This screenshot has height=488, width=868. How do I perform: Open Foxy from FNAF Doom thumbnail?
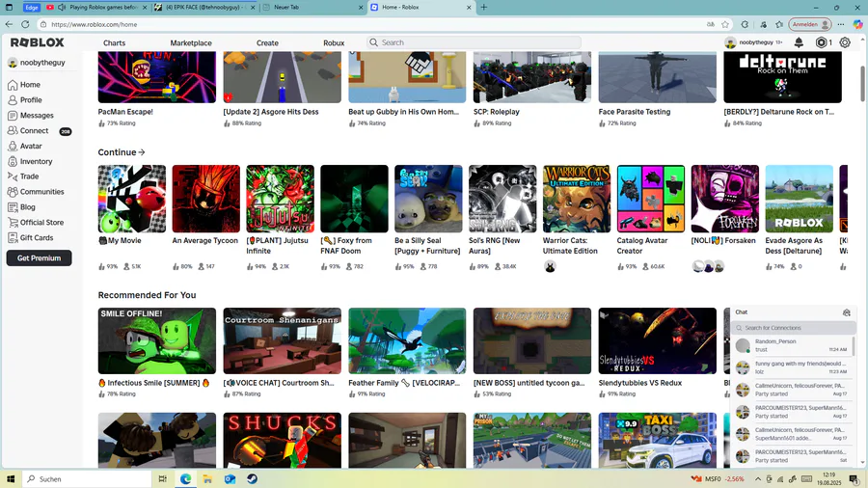click(354, 199)
